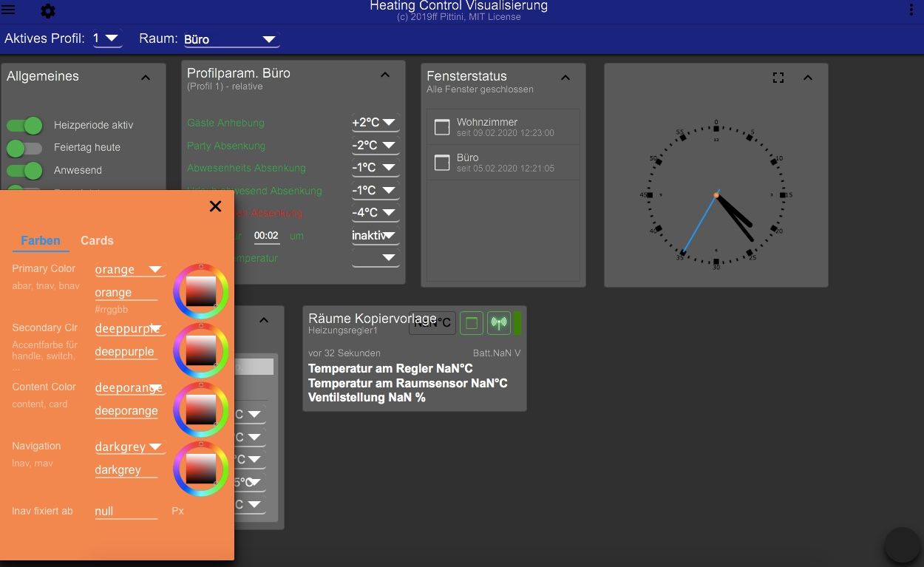924x567 pixels.
Task: Toggle the Anwesend switch
Action: [24, 171]
